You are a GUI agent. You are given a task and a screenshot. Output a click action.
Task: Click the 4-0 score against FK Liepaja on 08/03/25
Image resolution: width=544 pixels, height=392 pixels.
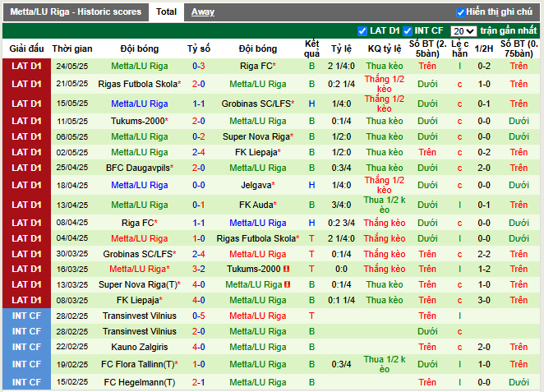pyautogui.click(x=198, y=300)
